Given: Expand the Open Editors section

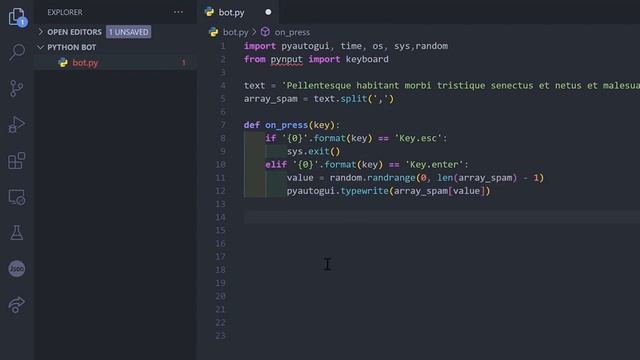Looking at the screenshot, I should (40, 32).
